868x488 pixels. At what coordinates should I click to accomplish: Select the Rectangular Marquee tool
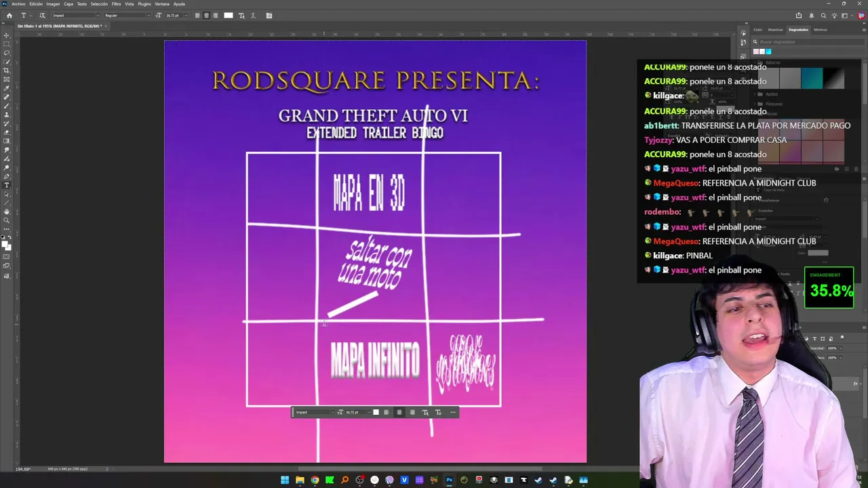[7, 44]
